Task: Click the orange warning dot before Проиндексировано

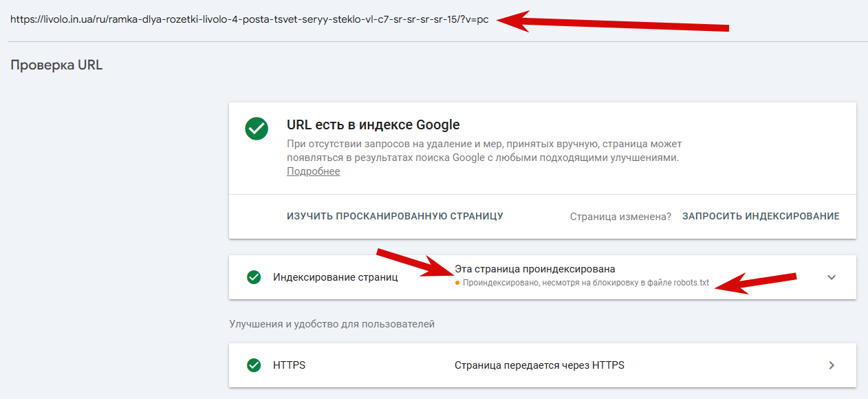Action: [x=457, y=283]
